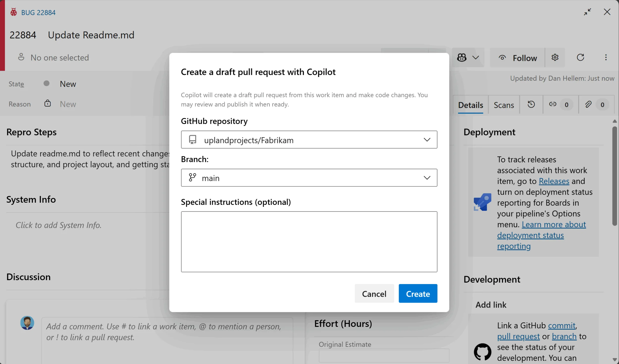Image resolution: width=619 pixels, height=364 pixels.
Task: Refresh the work item
Action: [581, 57]
